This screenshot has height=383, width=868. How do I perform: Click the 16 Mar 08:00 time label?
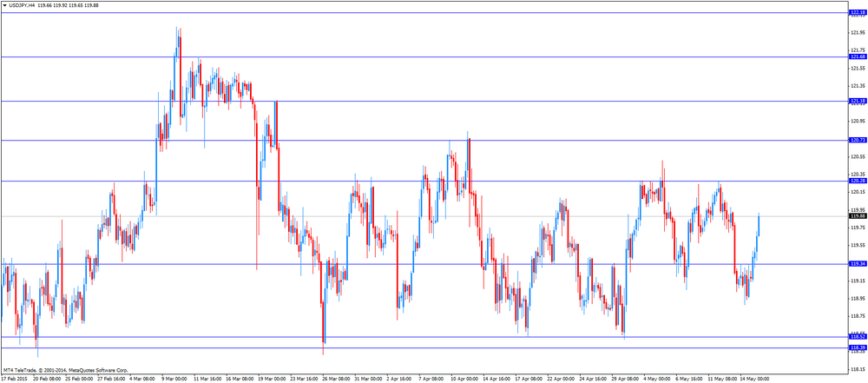pos(240,380)
